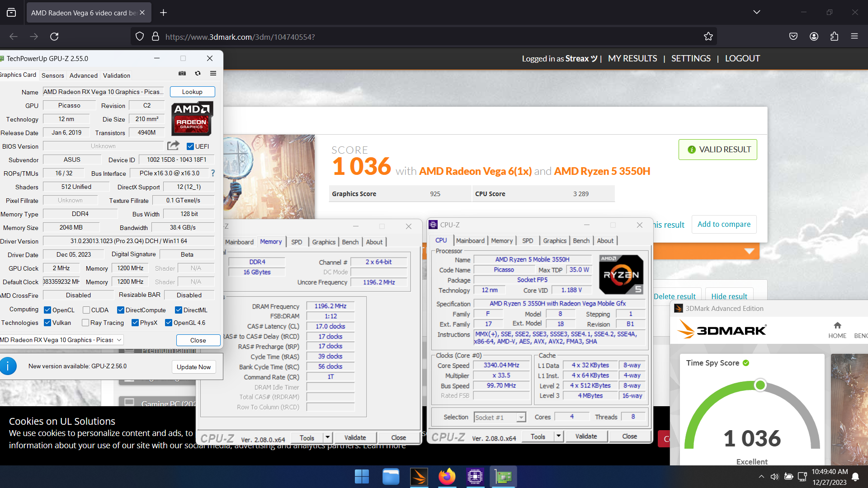Toggle the OpenGL 4.6 checkbox
The height and width of the screenshot is (488, 868).
coord(169,323)
